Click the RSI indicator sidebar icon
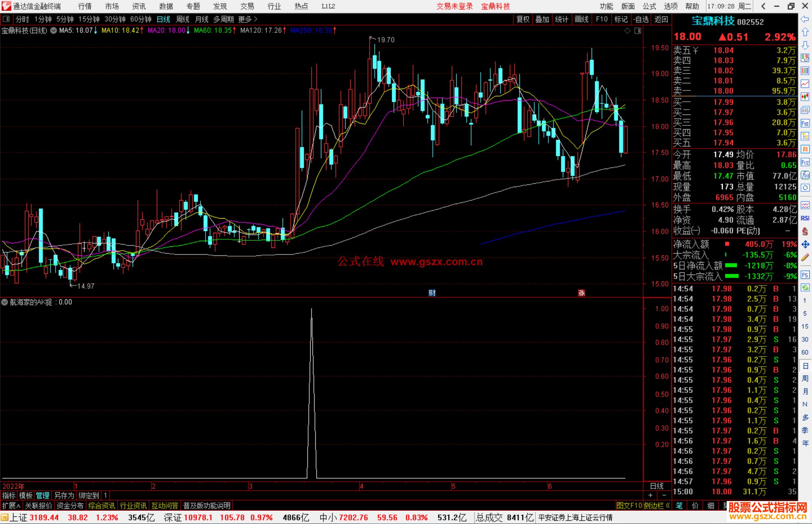 coord(805,218)
